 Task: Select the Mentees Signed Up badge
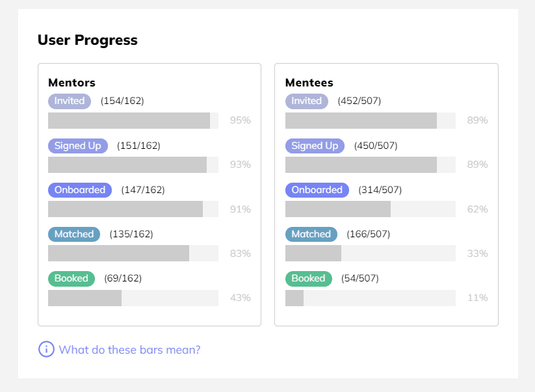coord(315,146)
